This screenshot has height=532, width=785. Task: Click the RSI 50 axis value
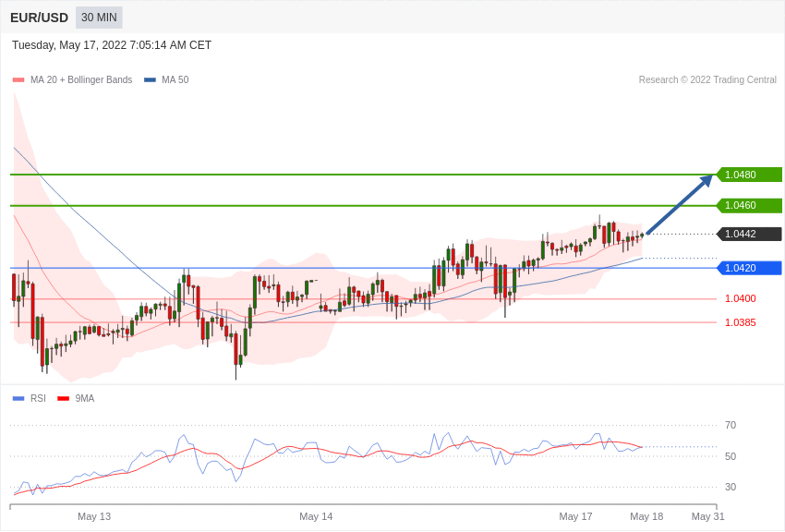pyautogui.click(x=731, y=456)
